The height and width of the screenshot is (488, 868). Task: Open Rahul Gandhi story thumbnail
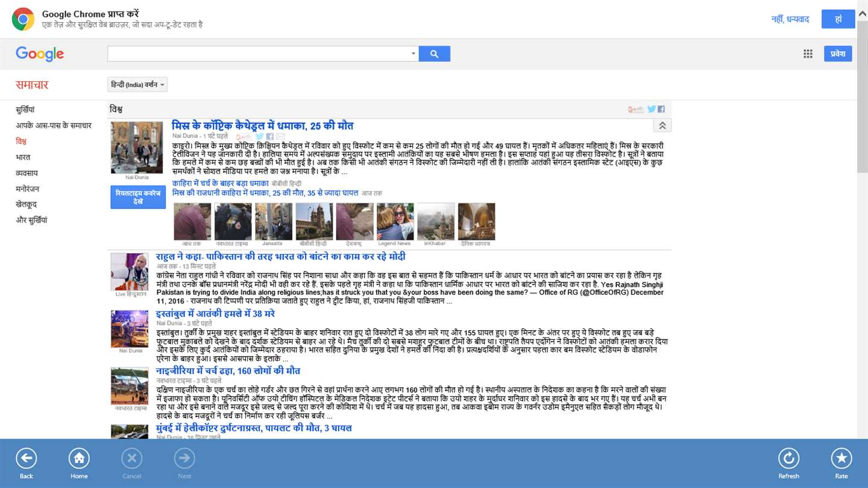130,272
